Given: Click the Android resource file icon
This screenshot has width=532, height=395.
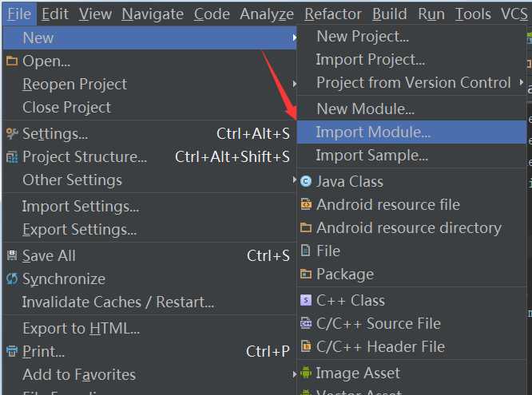Looking at the screenshot, I should click(x=305, y=204).
